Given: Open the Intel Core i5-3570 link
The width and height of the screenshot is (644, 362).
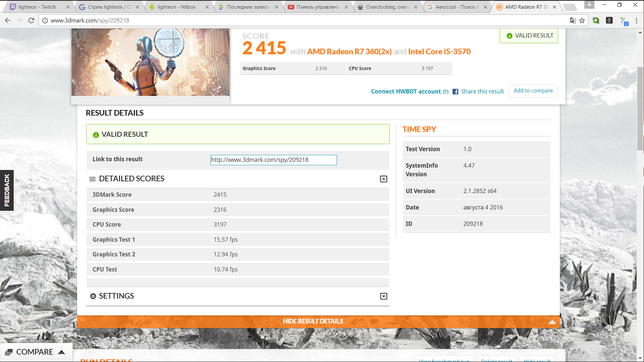Looking at the screenshot, I should click(439, 52).
